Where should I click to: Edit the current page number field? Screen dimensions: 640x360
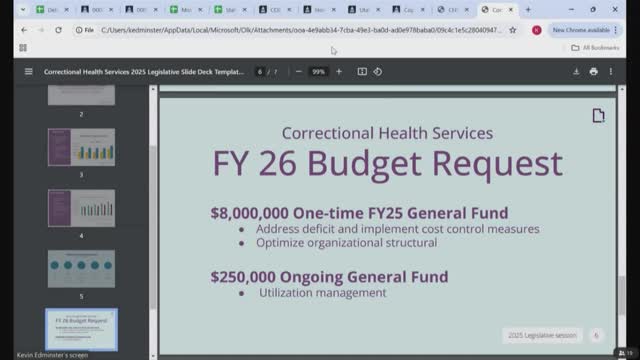[260, 72]
